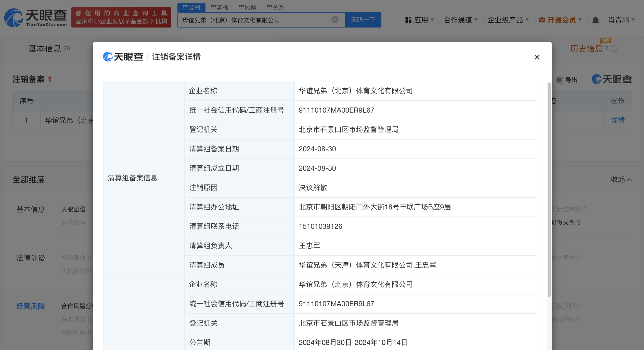Open the 详情 link in table row

[x=617, y=120]
